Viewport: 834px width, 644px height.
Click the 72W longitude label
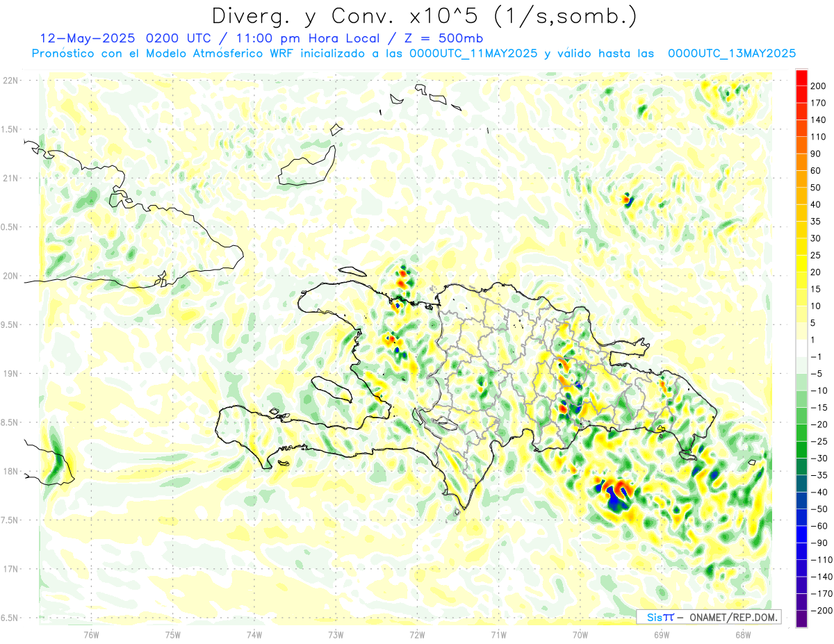click(417, 634)
